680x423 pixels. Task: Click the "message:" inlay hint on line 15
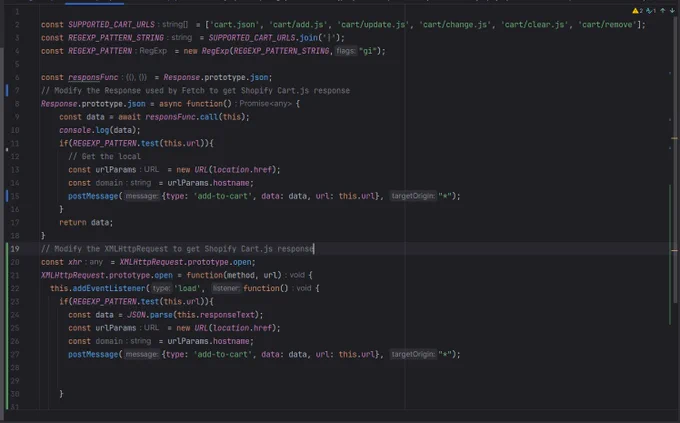tap(142, 196)
